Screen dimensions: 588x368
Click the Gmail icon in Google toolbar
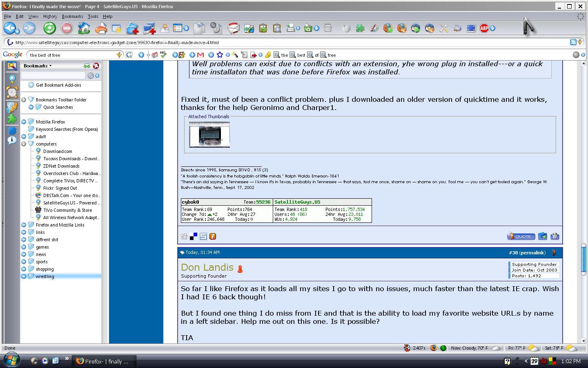click(x=200, y=55)
